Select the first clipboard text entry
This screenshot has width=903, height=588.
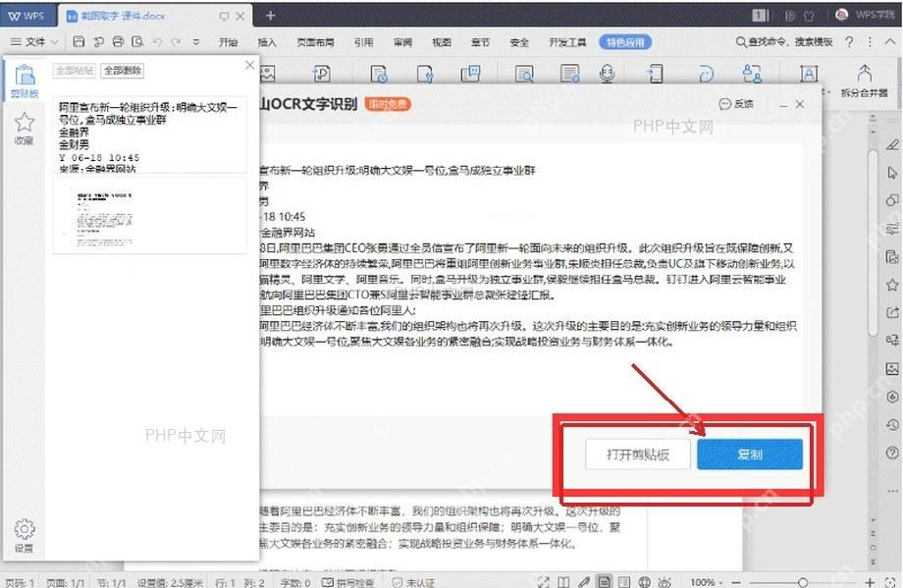pos(150,135)
